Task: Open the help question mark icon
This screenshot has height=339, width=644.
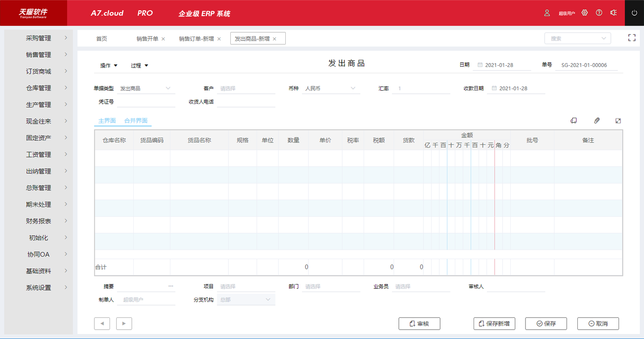Action: [x=599, y=13]
